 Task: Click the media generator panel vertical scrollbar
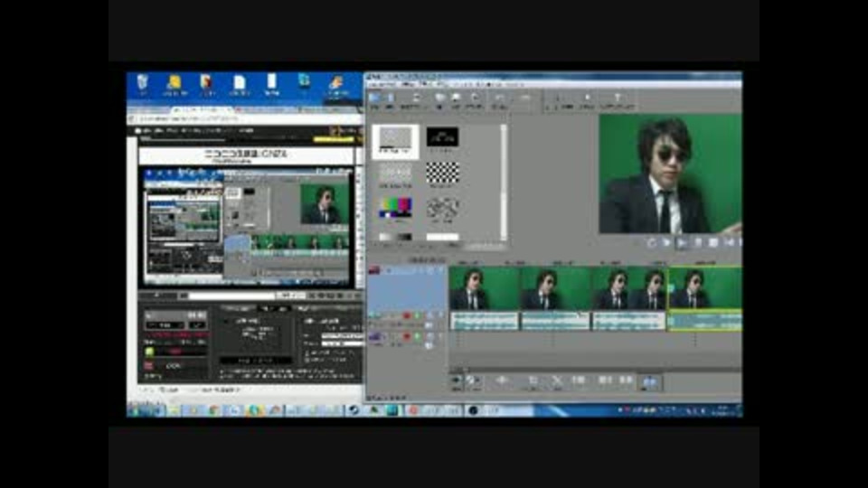504,183
